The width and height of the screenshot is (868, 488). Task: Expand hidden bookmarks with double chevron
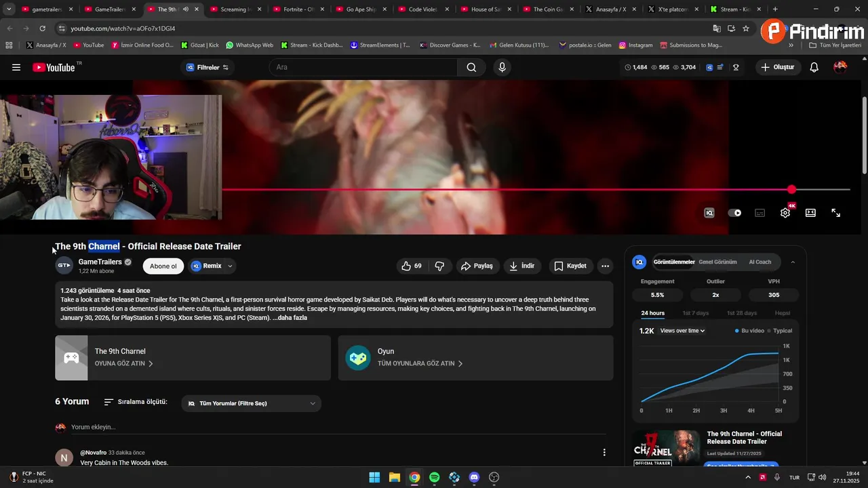pyautogui.click(x=791, y=45)
